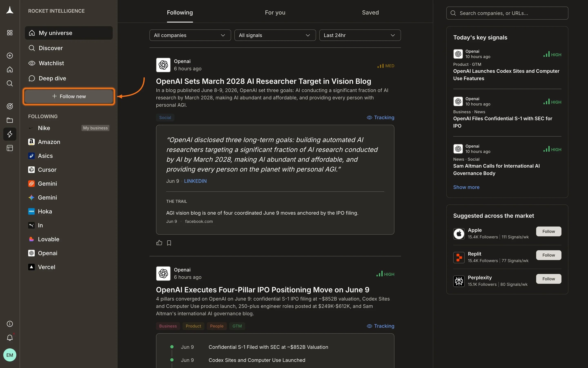The image size is (588, 368).
Task: Follow Apple
Action: (x=549, y=231)
